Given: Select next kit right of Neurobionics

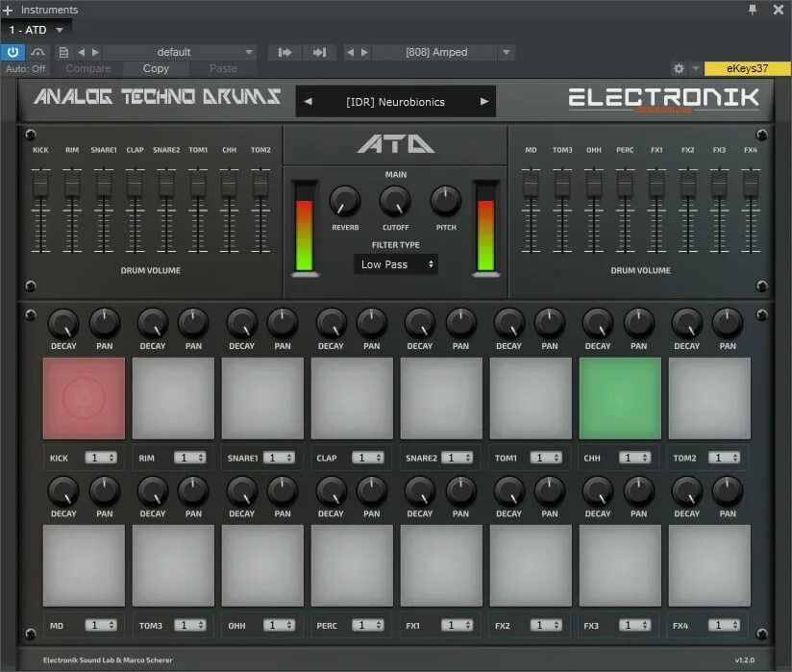Looking at the screenshot, I should (483, 102).
